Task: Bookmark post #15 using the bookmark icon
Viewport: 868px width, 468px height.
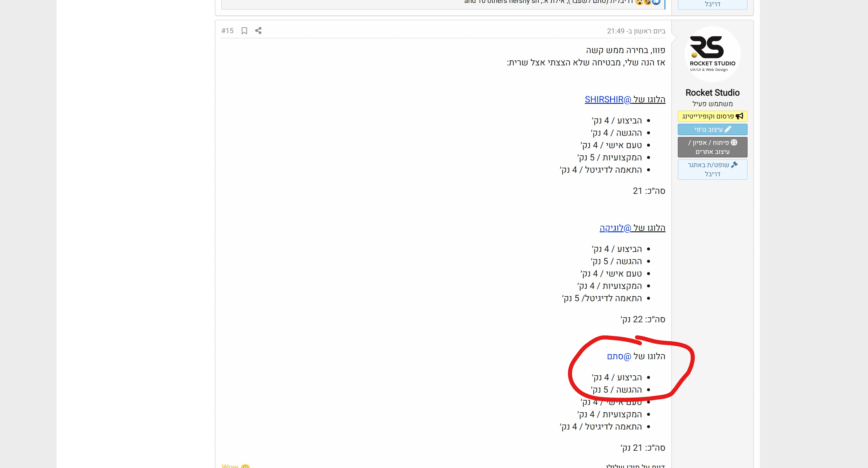Action: pyautogui.click(x=244, y=31)
